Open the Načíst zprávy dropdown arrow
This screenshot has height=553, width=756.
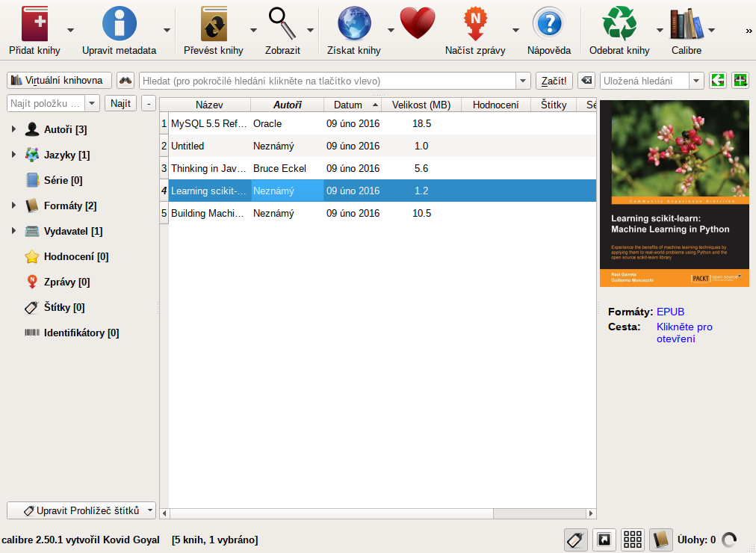[x=515, y=30]
